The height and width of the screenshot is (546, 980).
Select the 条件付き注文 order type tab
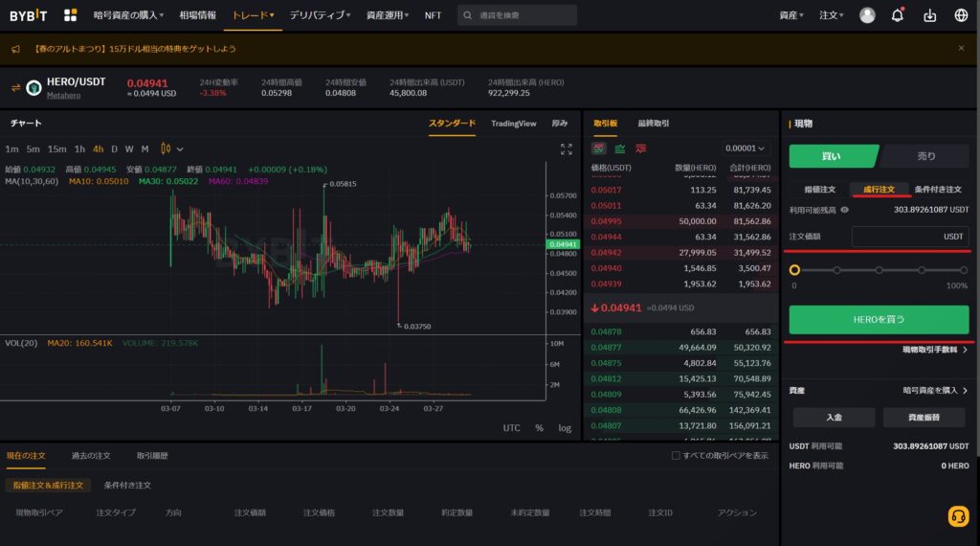938,189
